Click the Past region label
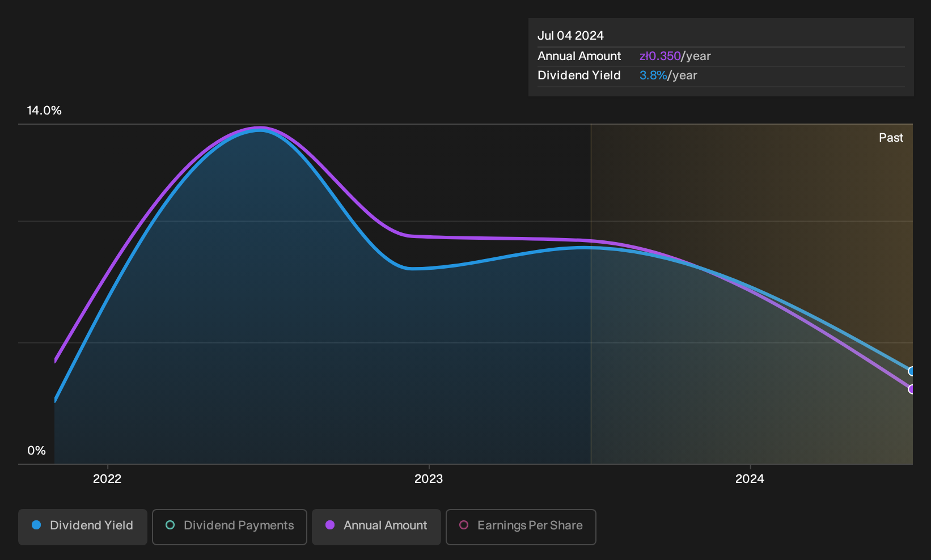 (x=891, y=138)
